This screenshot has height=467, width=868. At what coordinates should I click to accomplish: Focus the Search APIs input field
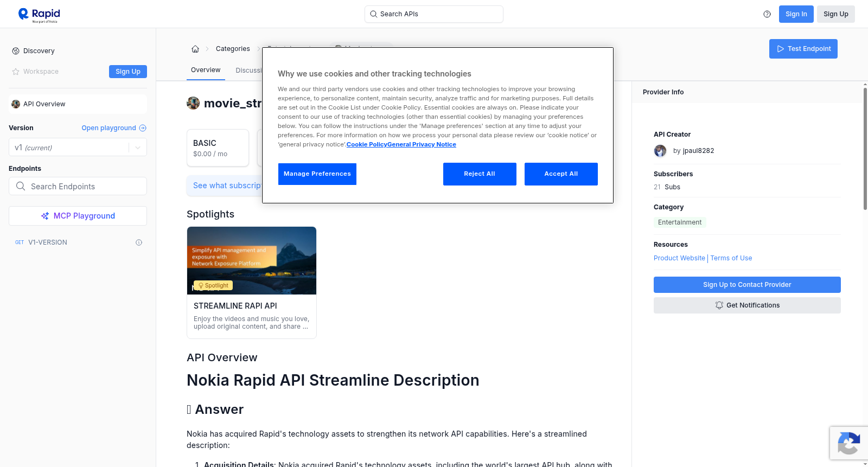pyautogui.click(x=434, y=14)
